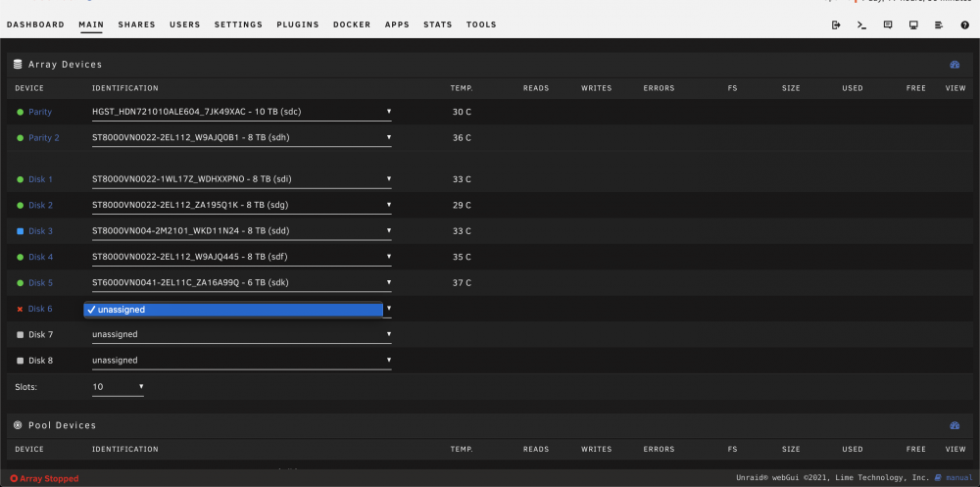
Task: Click the Array Stopped status text
Action: 49,479
